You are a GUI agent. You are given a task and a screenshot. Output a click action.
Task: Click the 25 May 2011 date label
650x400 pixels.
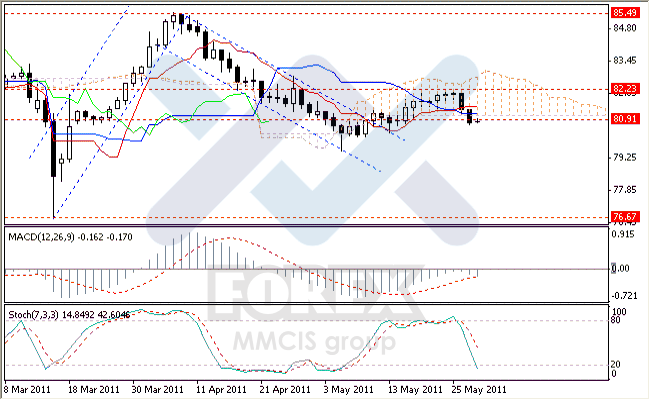479,390
